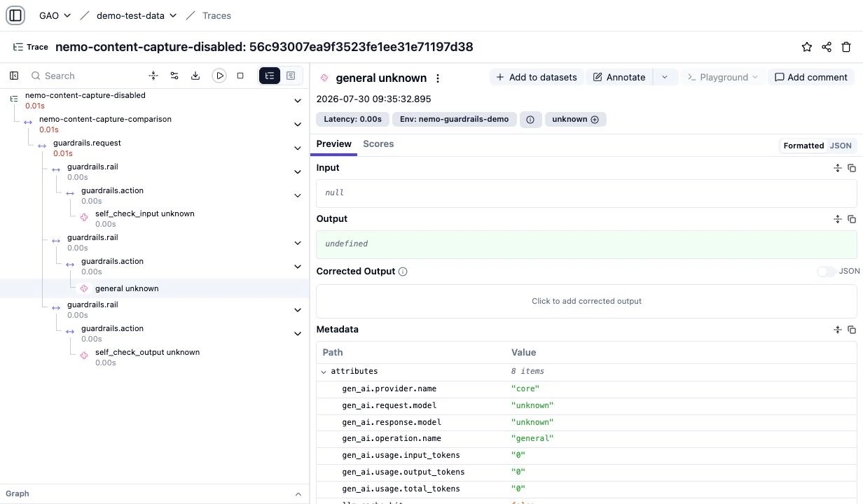Click the Add comment button

pos(810,77)
